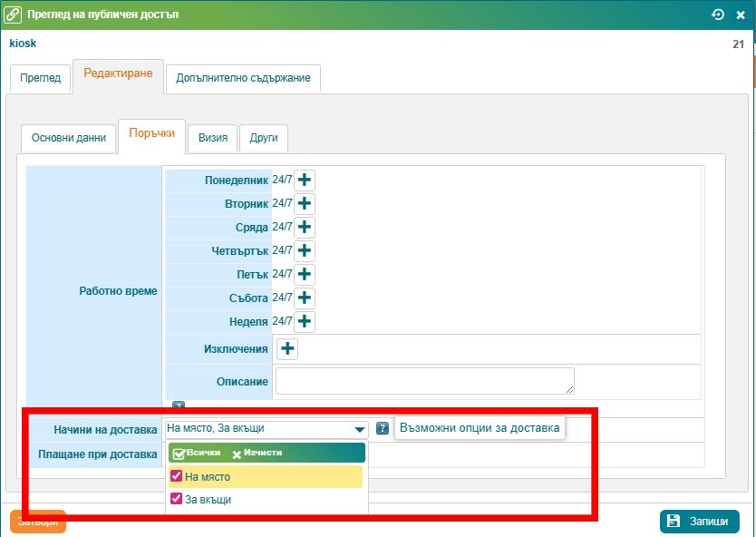Image resolution: width=756 pixels, height=537 pixels.
Task: Select all options with Всички
Action: coord(197,453)
